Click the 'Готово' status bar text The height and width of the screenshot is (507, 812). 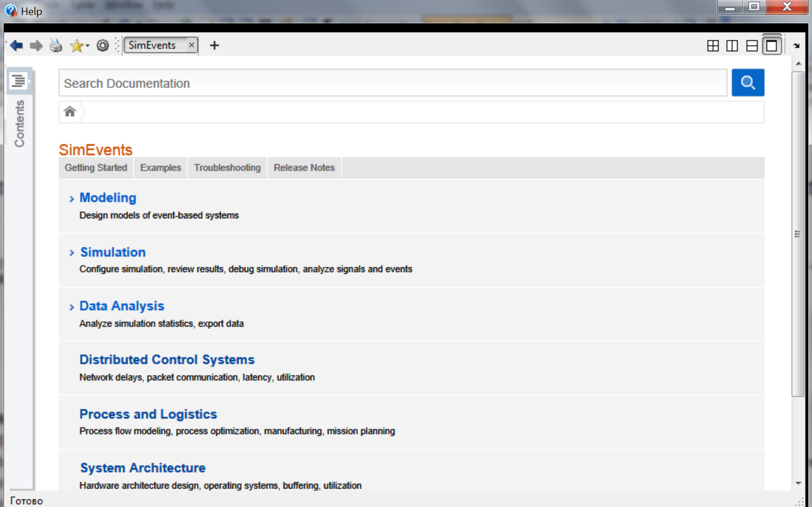tap(27, 501)
